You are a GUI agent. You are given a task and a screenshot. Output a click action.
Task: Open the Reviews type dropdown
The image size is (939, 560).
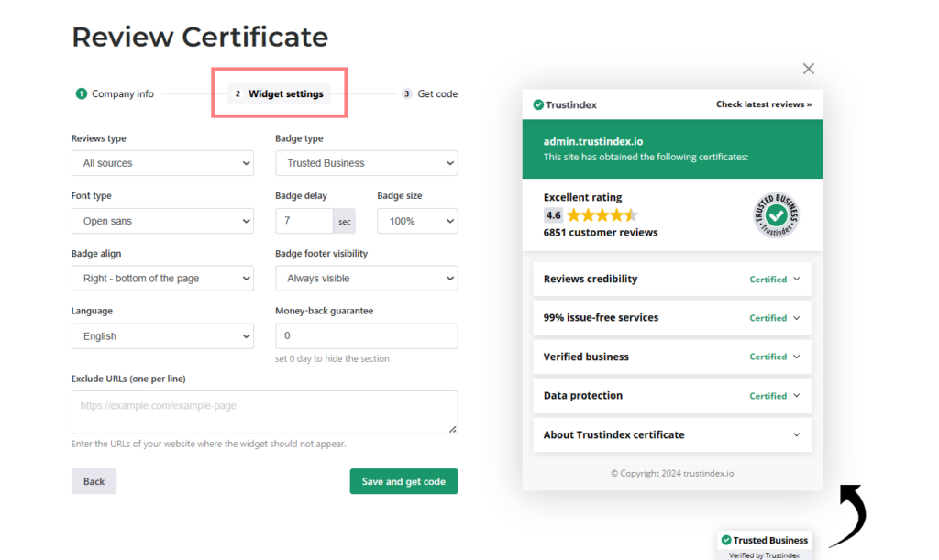(162, 163)
